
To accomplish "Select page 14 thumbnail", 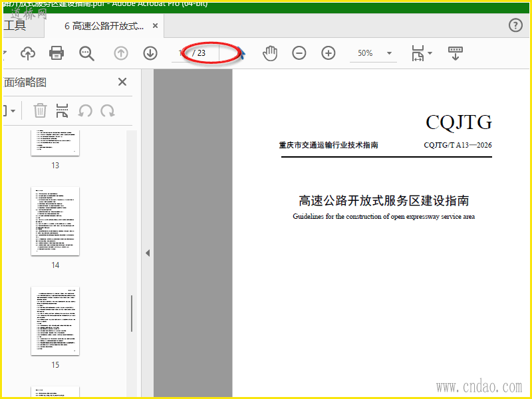I will pyautogui.click(x=55, y=221).
